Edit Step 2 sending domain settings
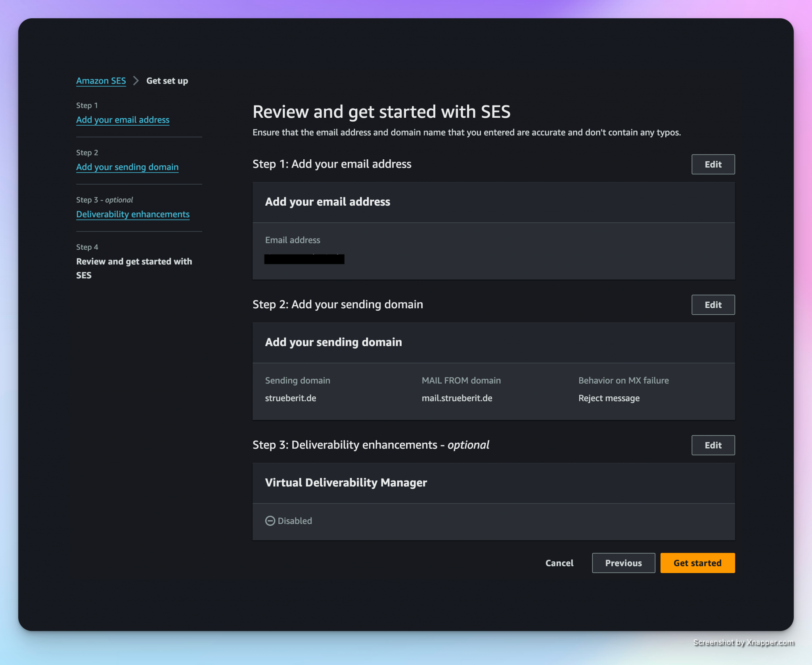812x665 pixels. tap(712, 305)
